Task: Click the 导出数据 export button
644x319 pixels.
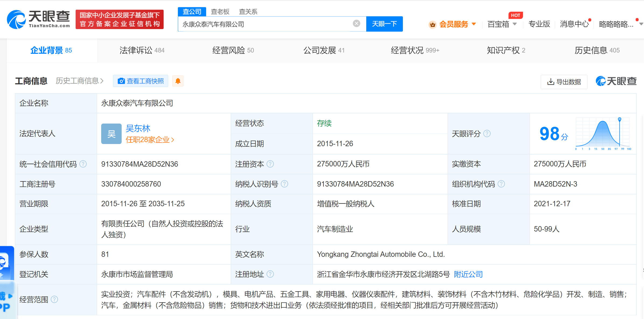Action: point(564,82)
